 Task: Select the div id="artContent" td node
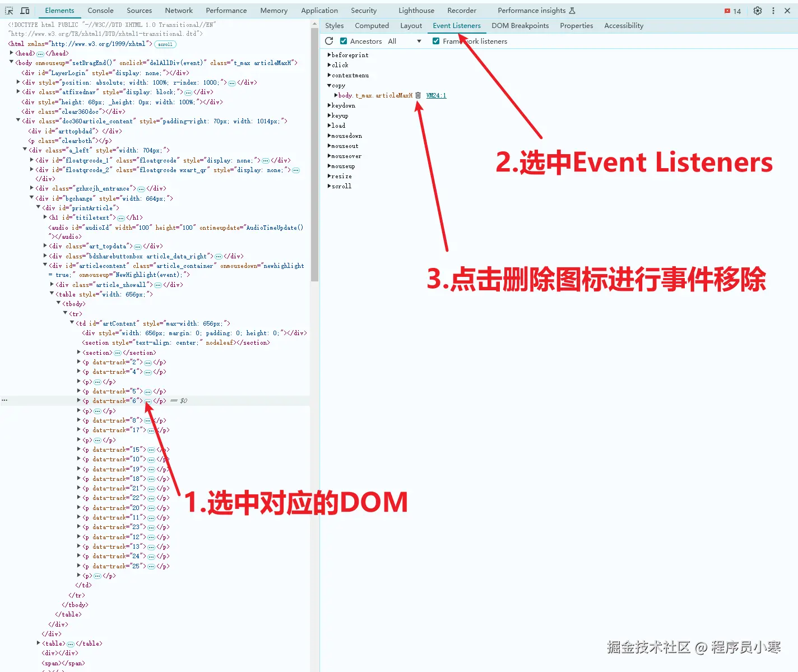click(152, 323)
